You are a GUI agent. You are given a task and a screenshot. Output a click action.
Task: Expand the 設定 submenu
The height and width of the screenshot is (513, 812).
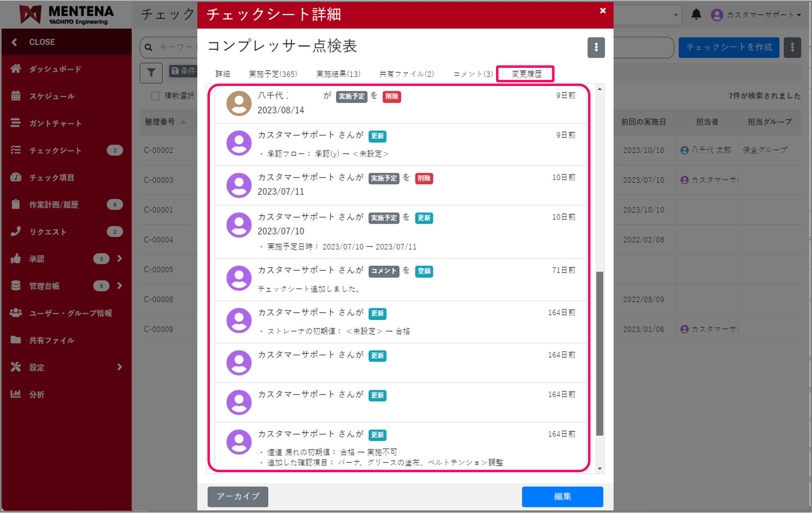[119, 367]
